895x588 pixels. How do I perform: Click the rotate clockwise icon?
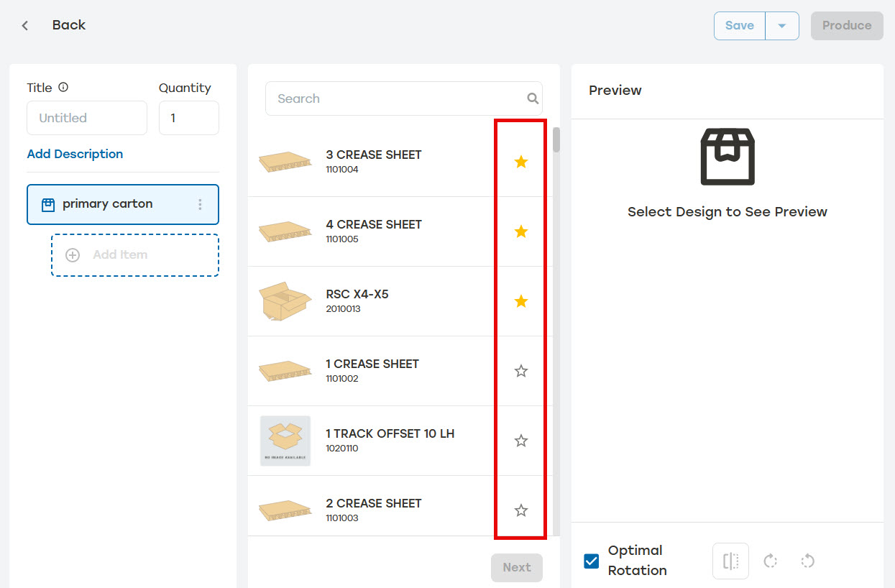(771, 561)
